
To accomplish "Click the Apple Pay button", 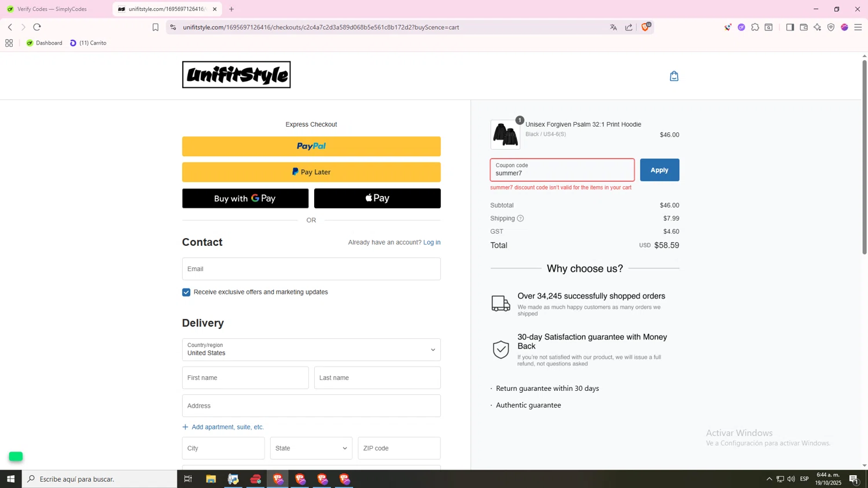I will click(377, 198).
